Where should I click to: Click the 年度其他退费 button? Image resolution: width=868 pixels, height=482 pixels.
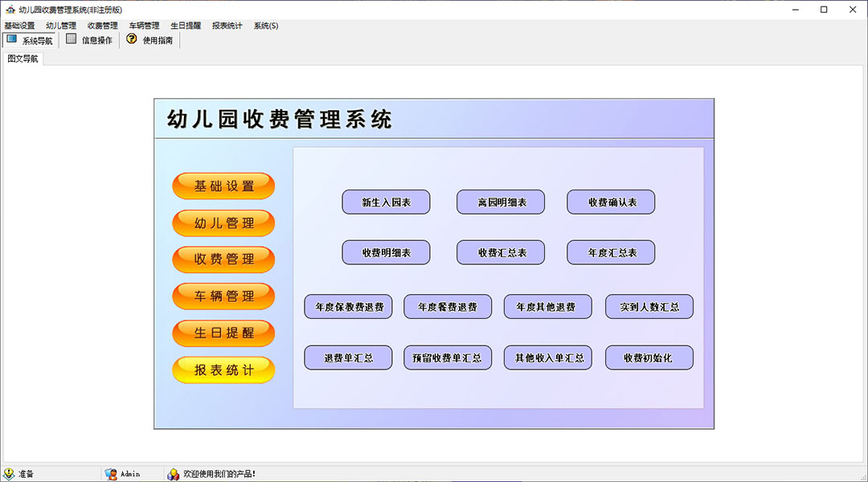point(547,307)
